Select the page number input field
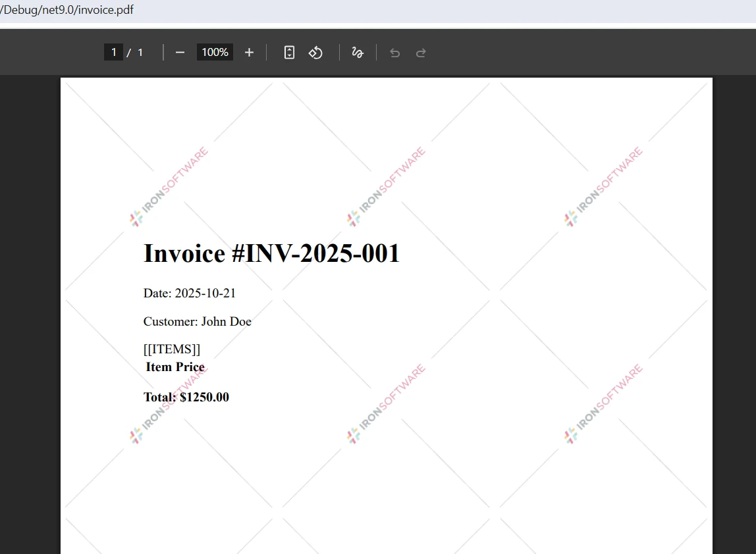756x554 pixels. point(113,52)
